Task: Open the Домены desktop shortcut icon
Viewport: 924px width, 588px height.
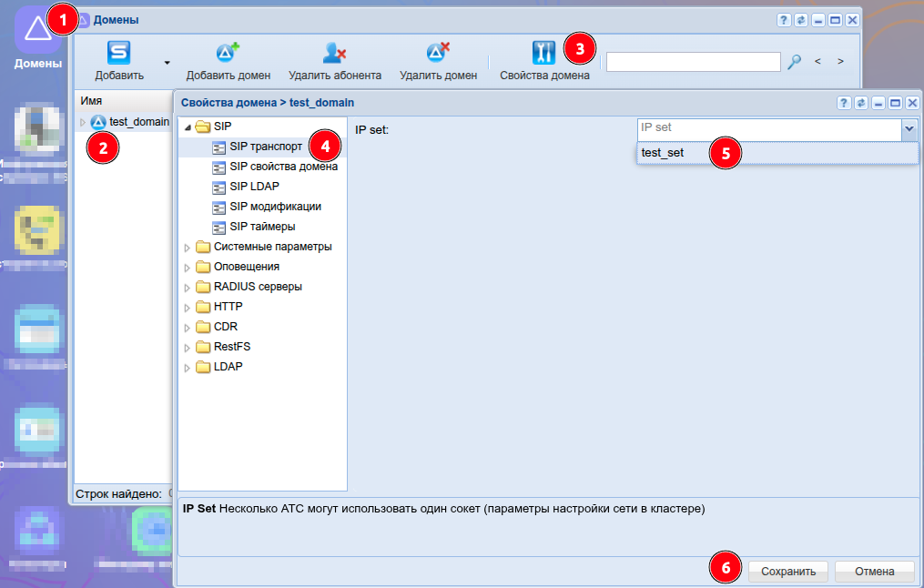Action: [37, 29]
